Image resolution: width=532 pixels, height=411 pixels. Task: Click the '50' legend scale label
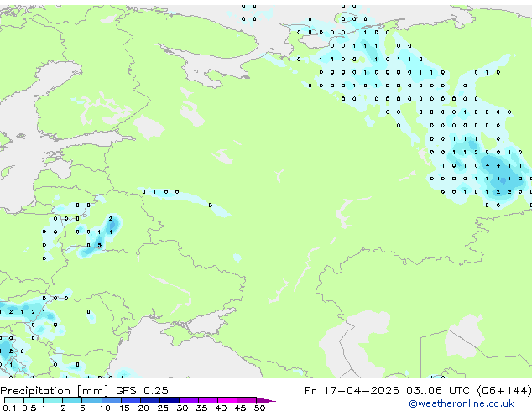click(x=259, y=408)
